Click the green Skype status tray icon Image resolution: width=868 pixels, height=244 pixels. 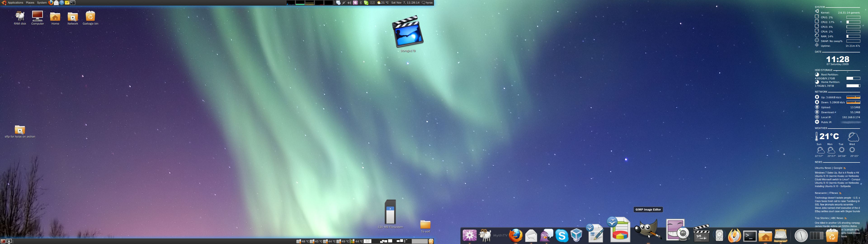(366, 3)
